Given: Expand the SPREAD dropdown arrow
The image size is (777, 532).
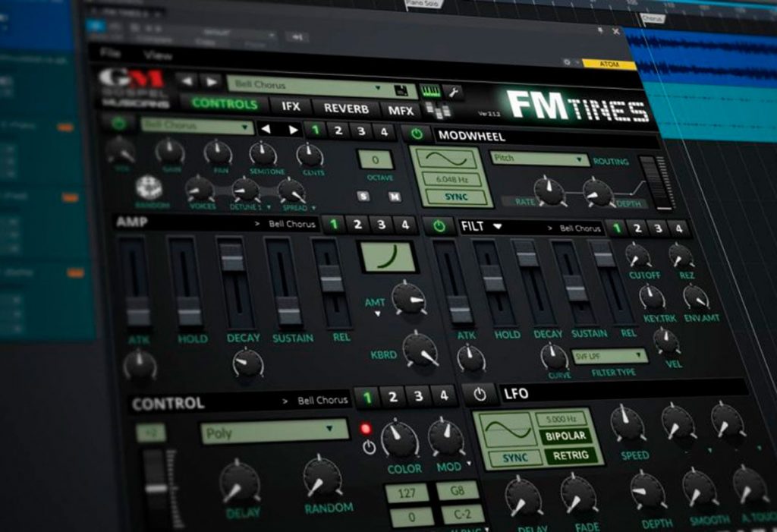Looking at the screenshot, I should pyautogui.click(x=313, y=208).
